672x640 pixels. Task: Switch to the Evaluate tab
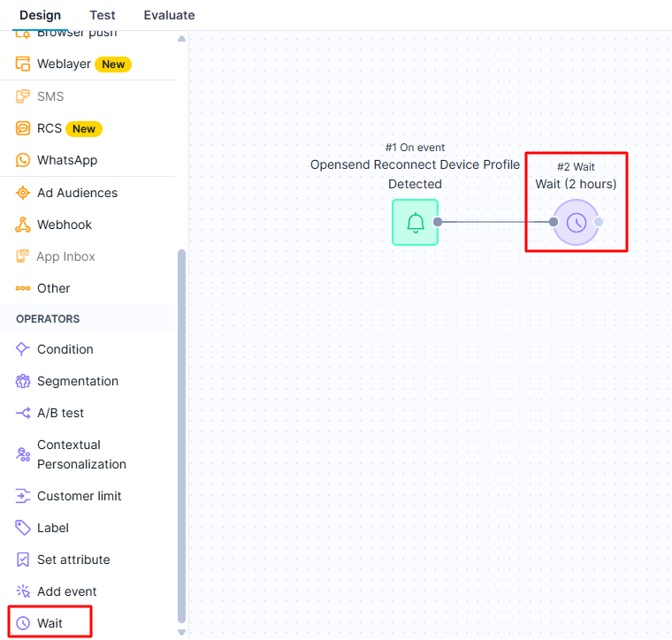pyautogui.click(x=169, y=15)
